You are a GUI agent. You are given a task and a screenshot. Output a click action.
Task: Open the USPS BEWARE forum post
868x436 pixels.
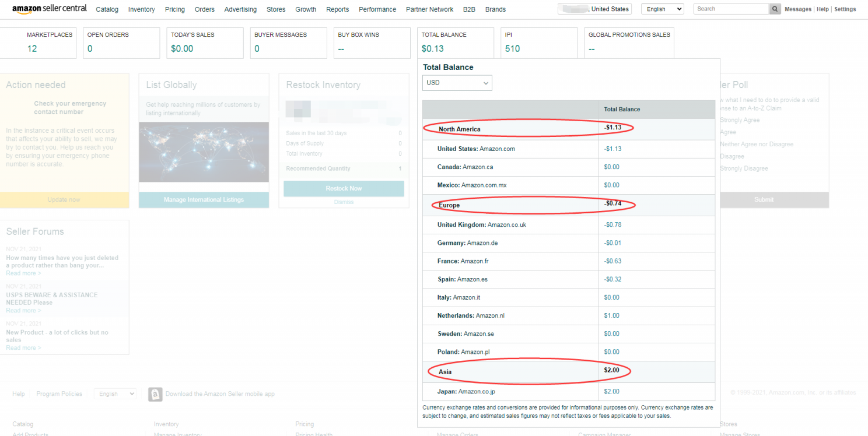pos(52,298)
